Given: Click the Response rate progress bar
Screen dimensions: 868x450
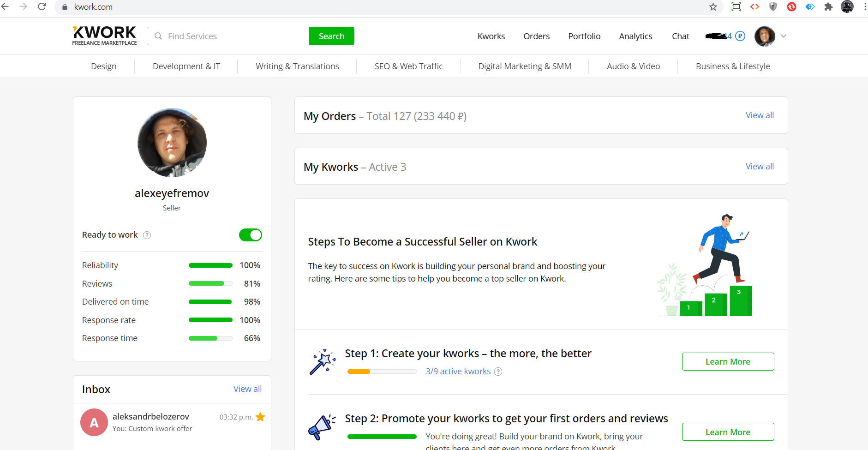Looking at the screenshot, I should [x=210, y=320].
